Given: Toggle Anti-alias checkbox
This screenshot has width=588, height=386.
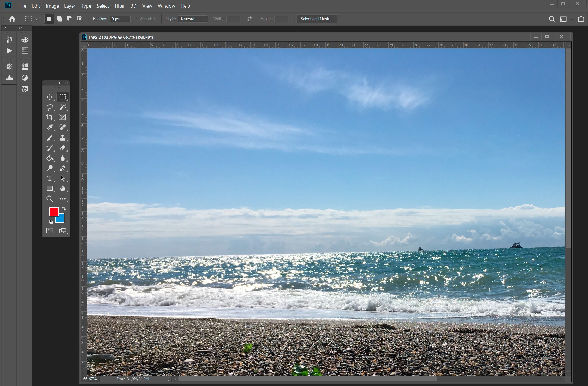Looking at the screenshot, I should click(136, 19).
